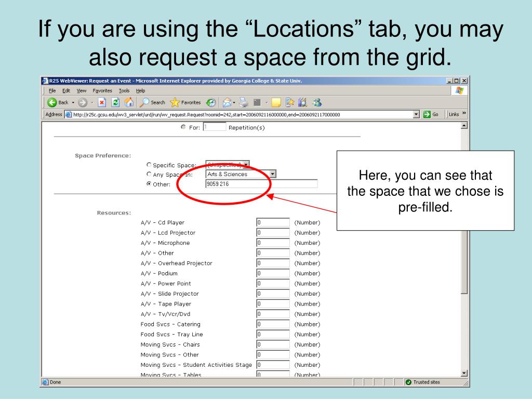Click the IE icon in the title bar
The height and width of the screenshot is (399, 532).
45,81
